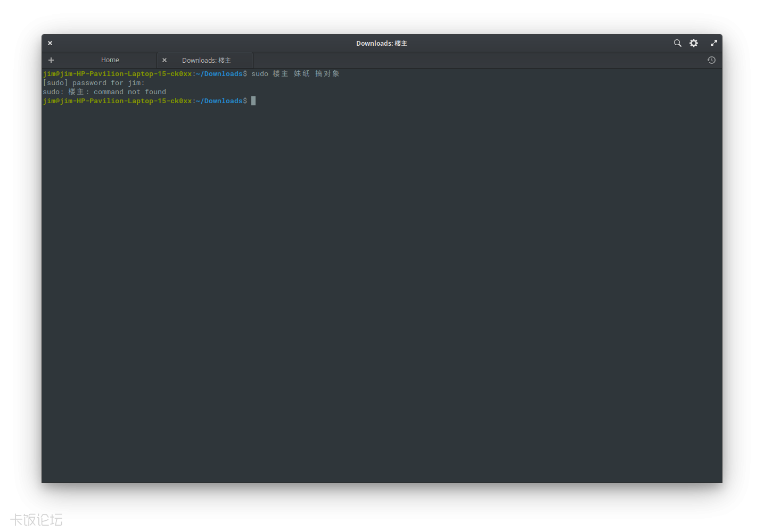Click the window title 'Downloads: 楼主'
764x532 pixels.
381,43
